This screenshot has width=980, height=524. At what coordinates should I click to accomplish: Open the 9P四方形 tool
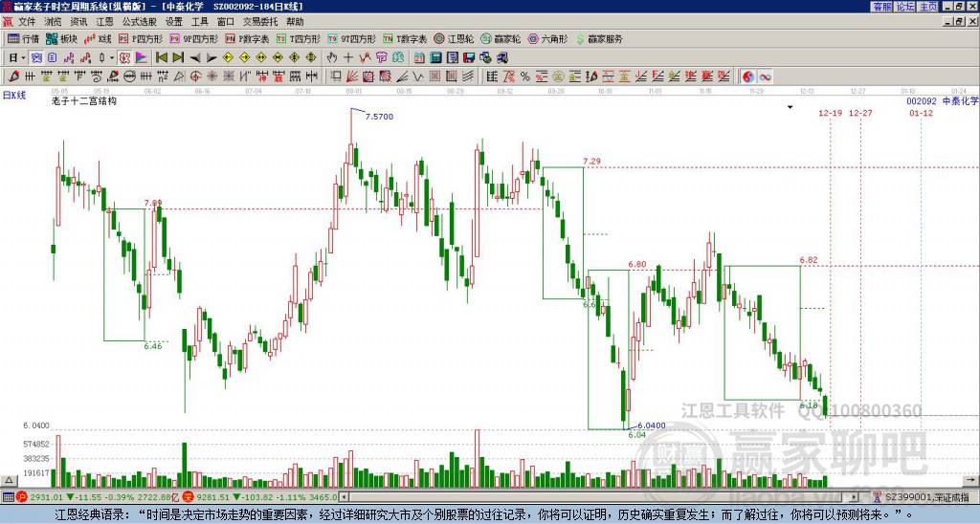click(x=193, y=38)
